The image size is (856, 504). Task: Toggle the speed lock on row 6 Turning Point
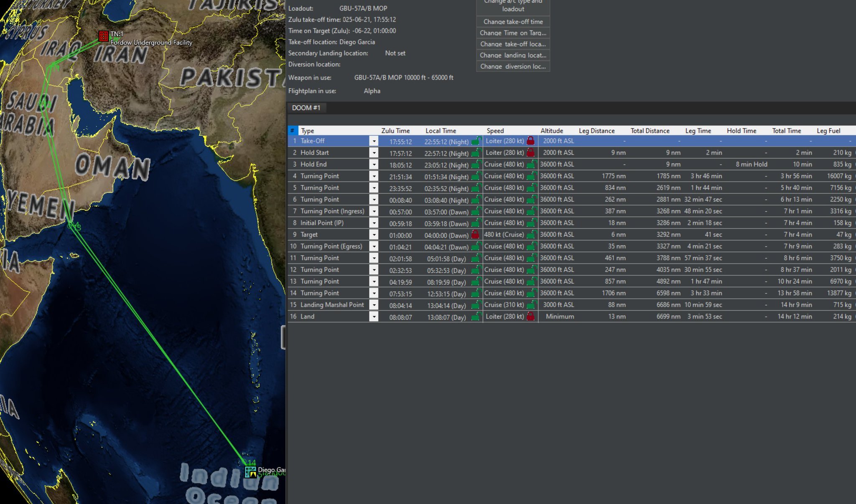(531, 199)
